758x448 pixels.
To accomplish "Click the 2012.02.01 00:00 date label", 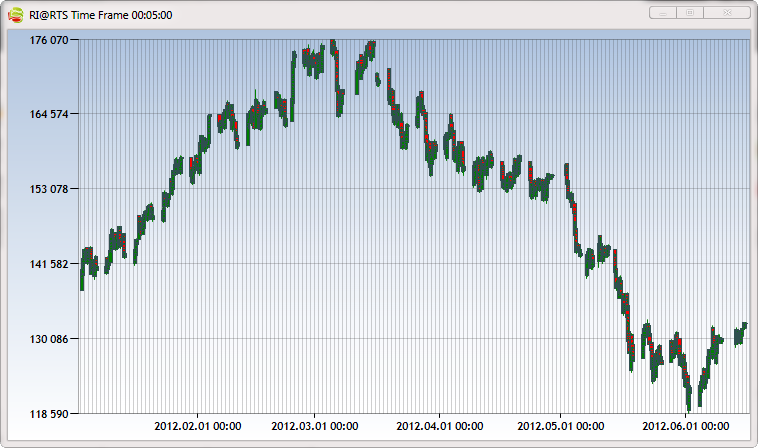I will pyautogui.click(x=197, y=426).
